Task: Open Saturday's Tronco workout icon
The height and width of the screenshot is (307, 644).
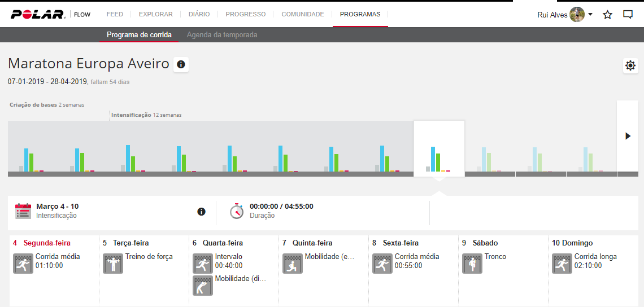Action: 472,264
